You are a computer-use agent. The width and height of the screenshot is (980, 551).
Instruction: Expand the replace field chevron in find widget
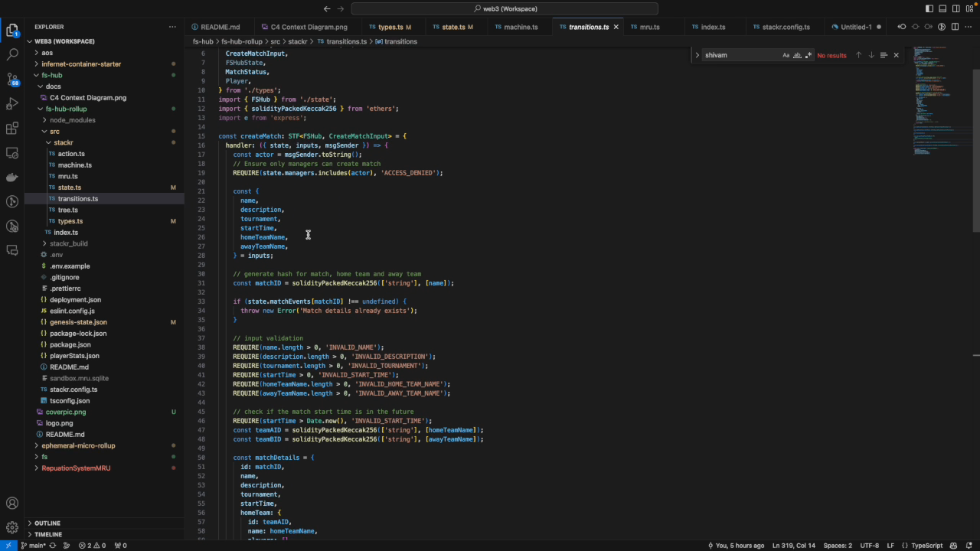pos(697,55)
